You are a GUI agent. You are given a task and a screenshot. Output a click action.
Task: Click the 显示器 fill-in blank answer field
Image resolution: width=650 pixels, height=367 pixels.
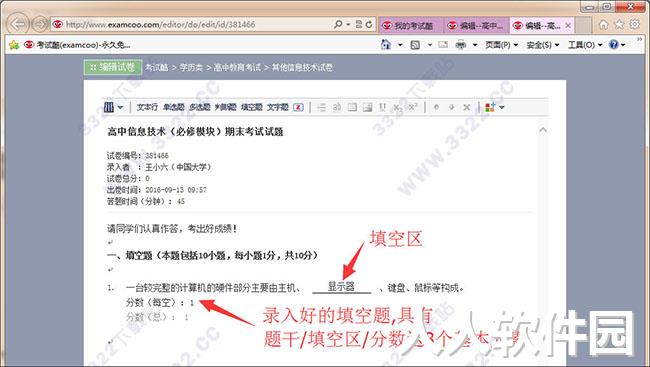coord(342,287)
